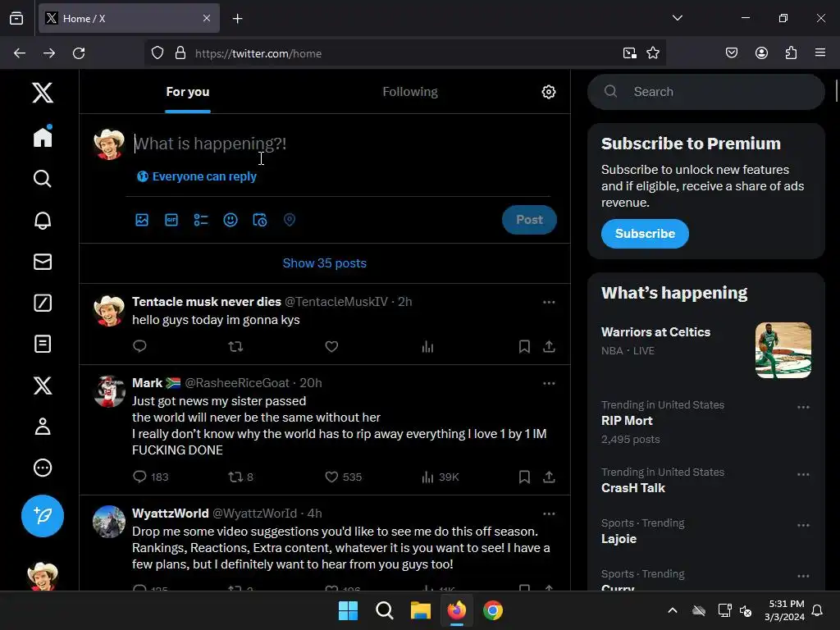Open Grok slash-box icon in sidebar
Viewport: 840px width, 630px height.
[x=43, y=303]
